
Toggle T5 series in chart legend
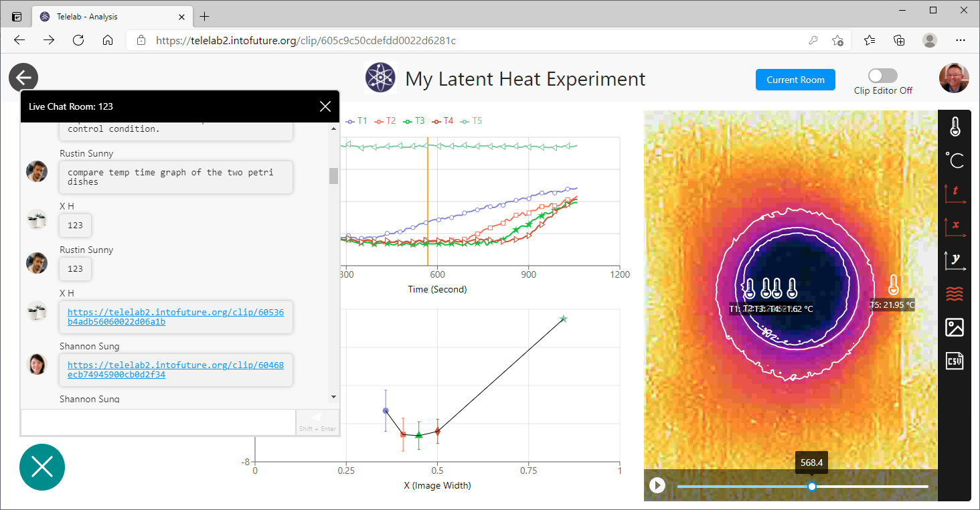(x=471, y=121)
